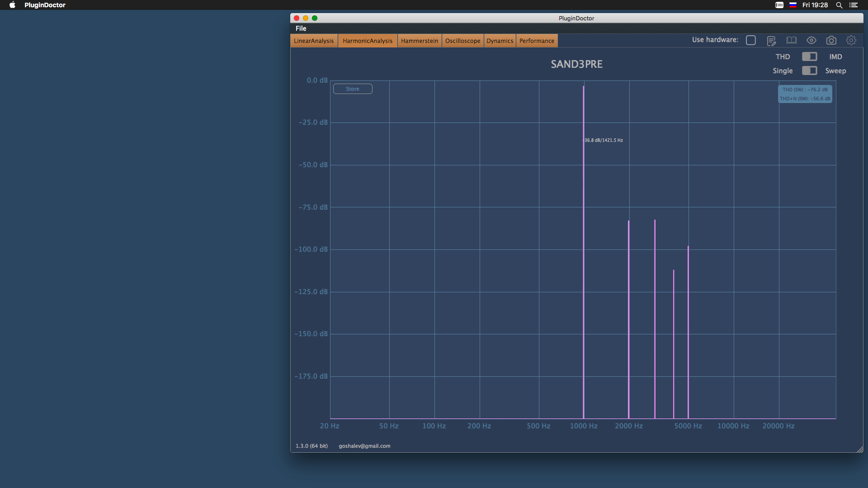
Task: Toggle THD to IMD switch
Action: [809, 56]
